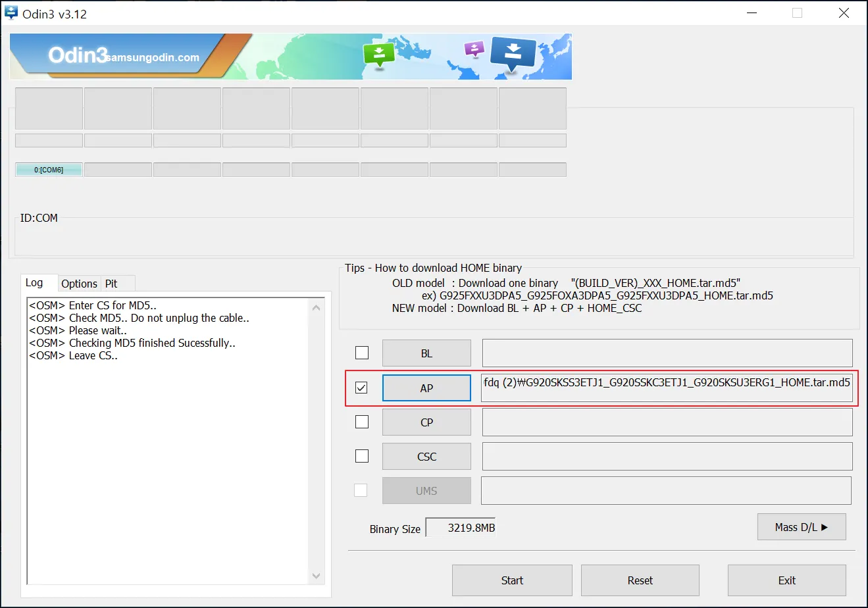
Task: Click the log scrollbar down arrow
Action: [x=317, y=576]
